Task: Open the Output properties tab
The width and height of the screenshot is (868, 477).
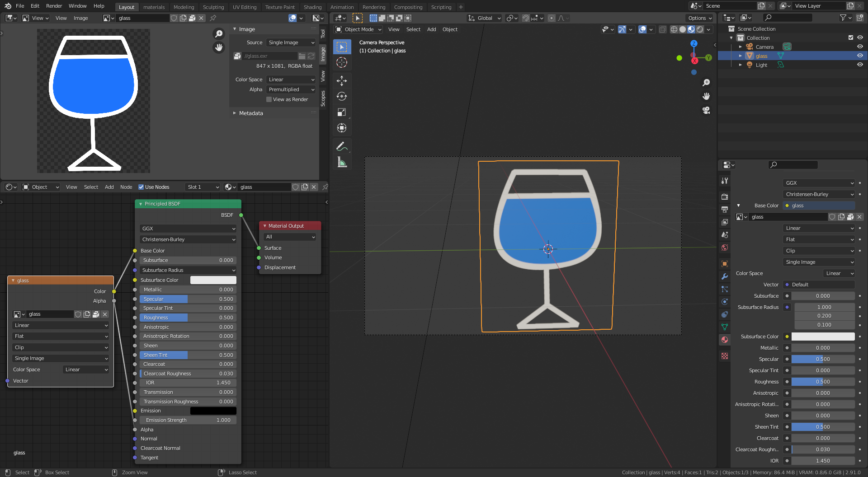Action: point(725,209)
